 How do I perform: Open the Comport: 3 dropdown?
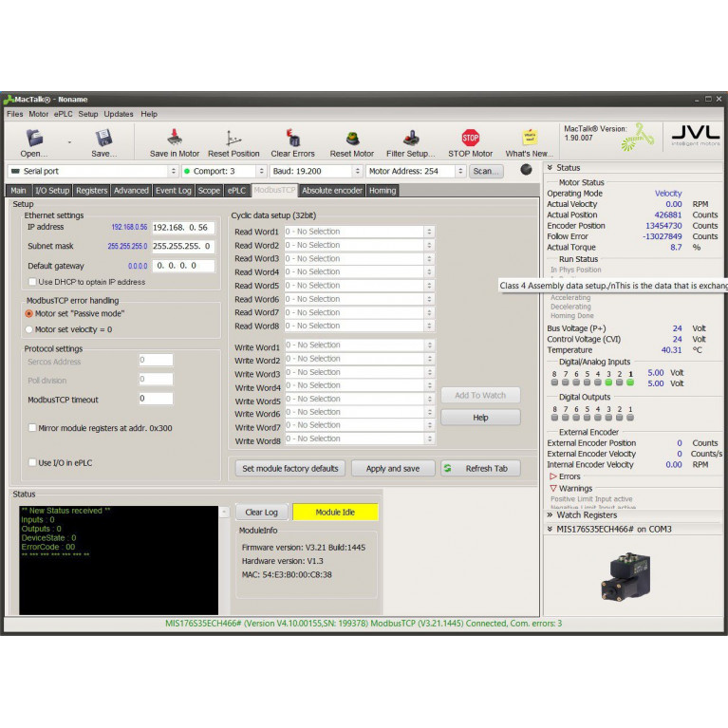point(224,171)
